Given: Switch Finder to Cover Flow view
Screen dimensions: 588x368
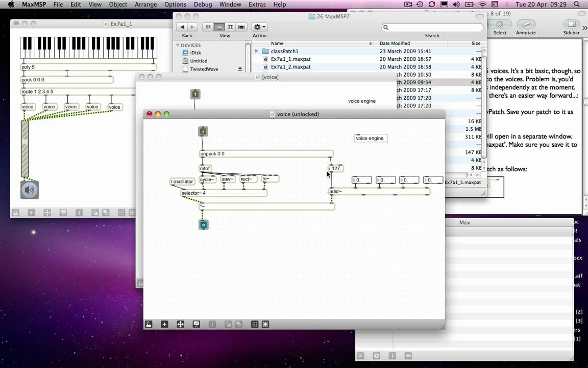Looking at the screenshot, I should click(x=241, y=27).
